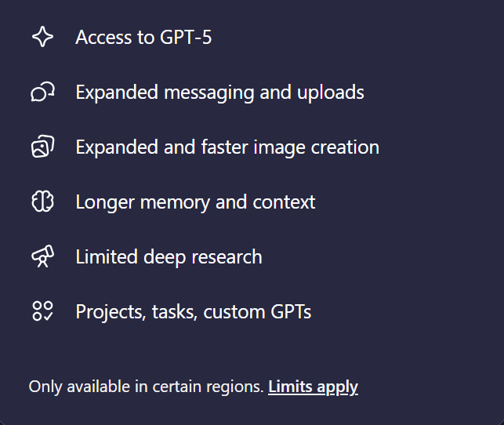504x425 pixels.
Task: Click the shapes icon beside Projects, tasks
Action: pyautogui.click(x=42, y=311)
